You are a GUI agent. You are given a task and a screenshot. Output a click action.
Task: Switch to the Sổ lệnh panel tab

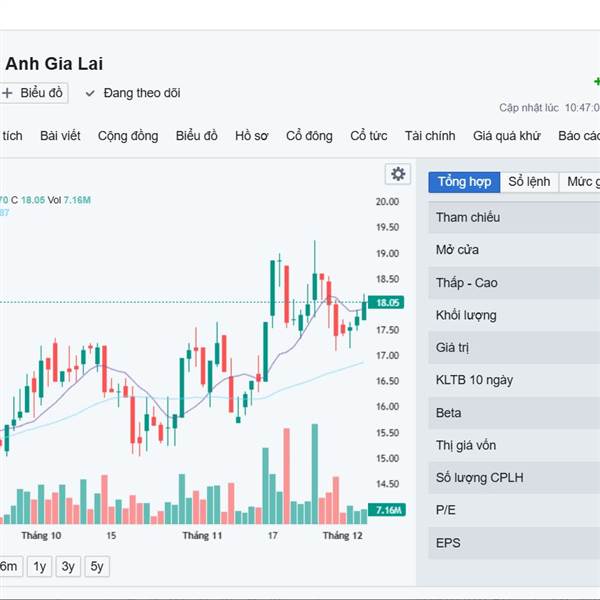[529, 182]
